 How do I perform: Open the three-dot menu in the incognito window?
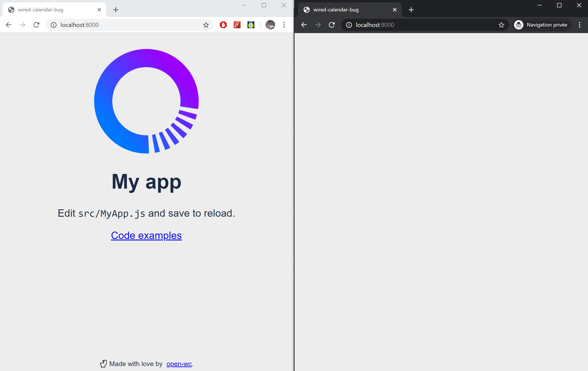(579, 25)
